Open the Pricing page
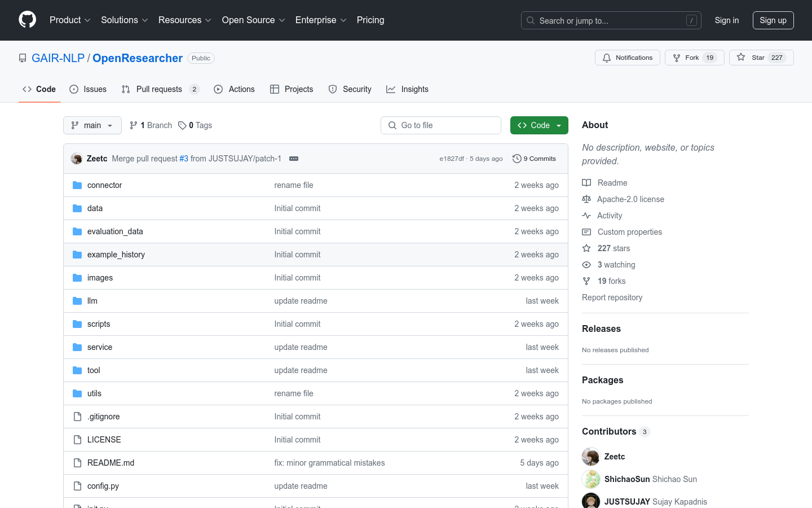 click(370, 20)
